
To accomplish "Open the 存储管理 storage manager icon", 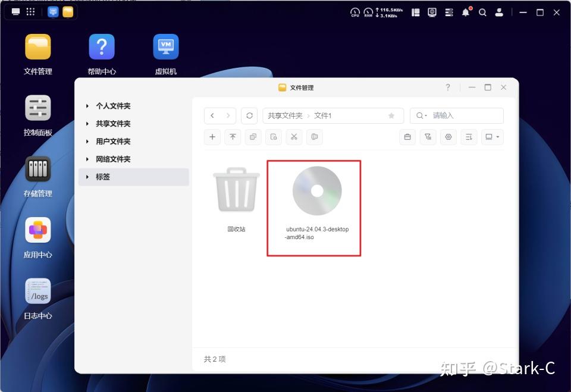I will click(38, 169).
